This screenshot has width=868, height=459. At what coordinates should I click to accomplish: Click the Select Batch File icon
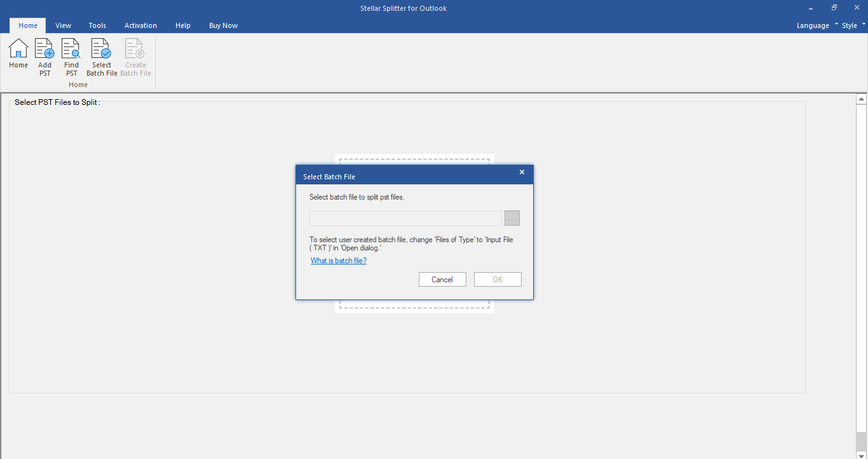tap(102, 57)
